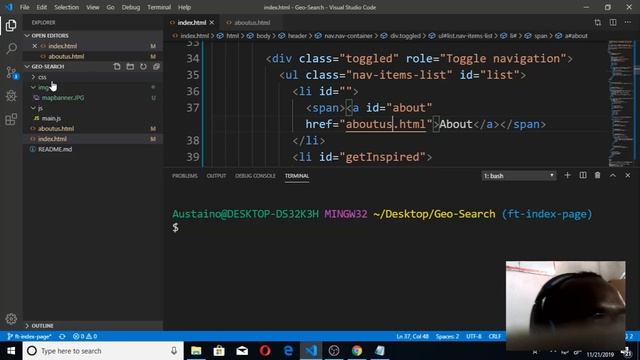This screenshot has width=640, height=360.
Task: Open the Terminal menu
Action: (159, 7)
